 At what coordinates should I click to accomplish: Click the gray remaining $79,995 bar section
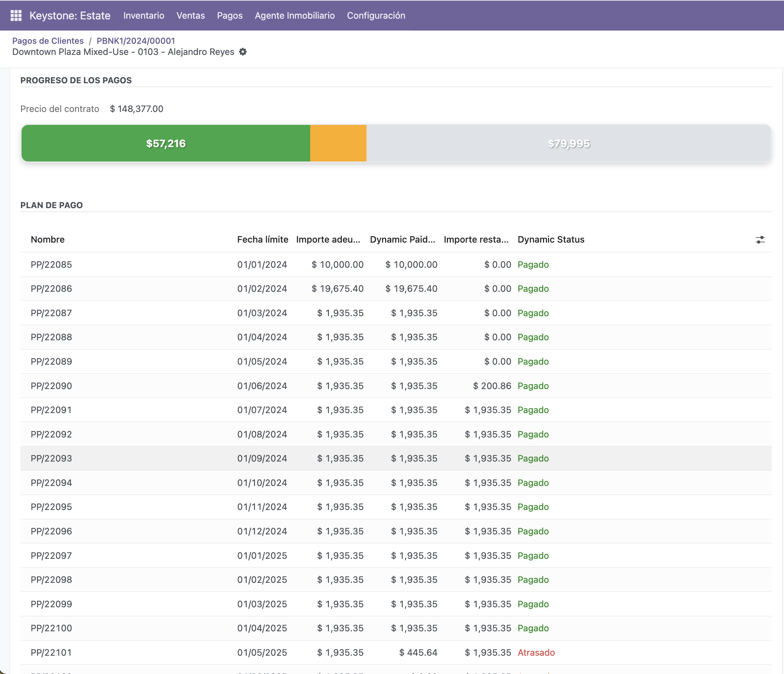pyautogui.click(x=568, y=144)
